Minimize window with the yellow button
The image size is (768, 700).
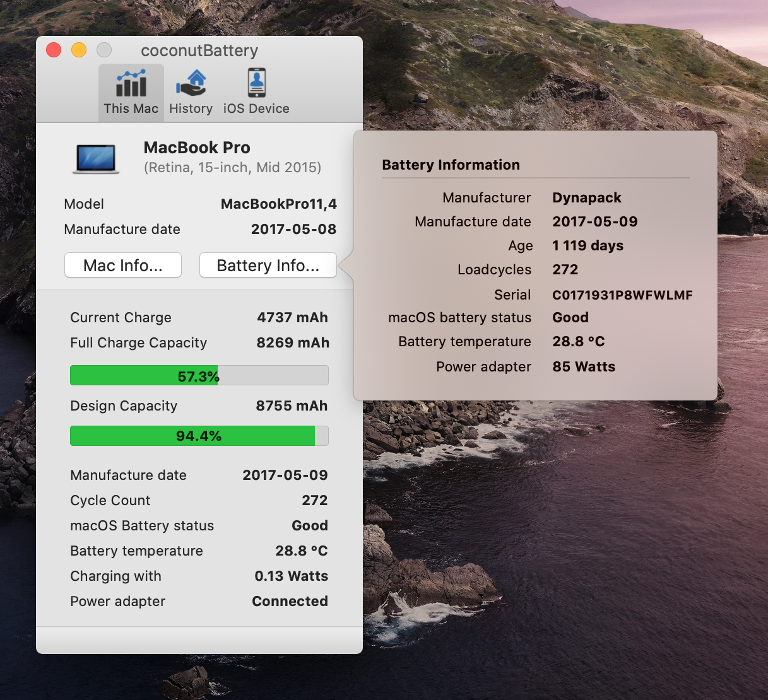(x=79, y=50)
